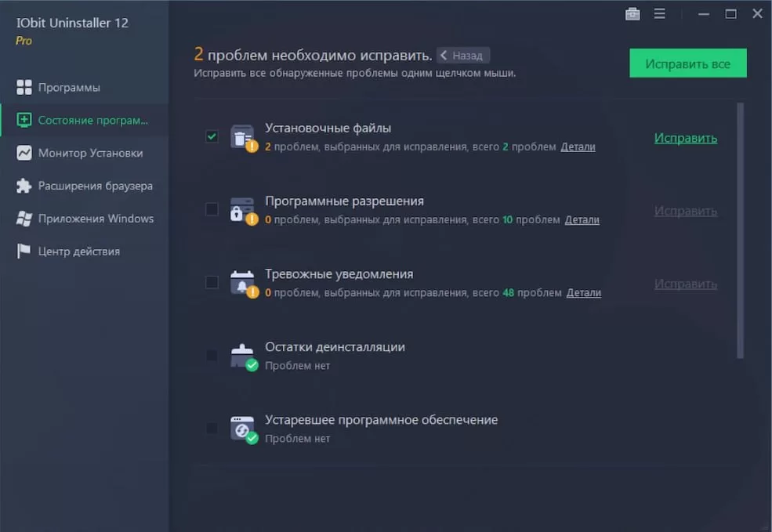Click the Установочные файлы trash icon
Viewport: 772px width, 532px height.
(x=243, y=137)
